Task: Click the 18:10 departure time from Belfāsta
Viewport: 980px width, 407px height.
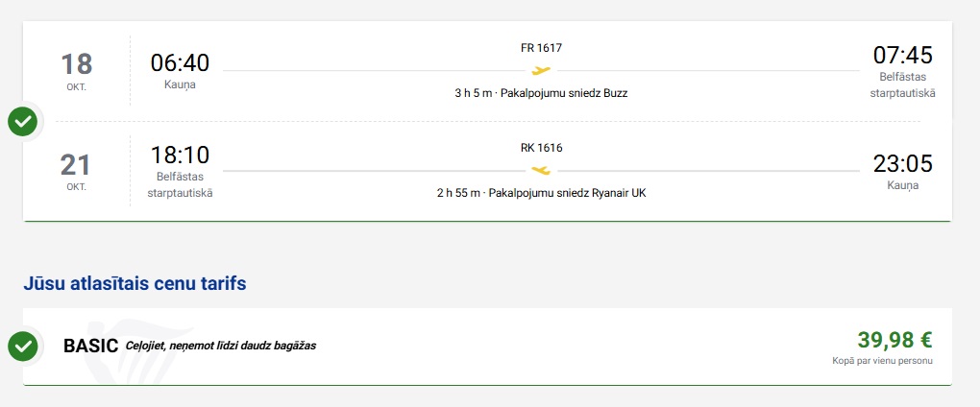Action: 180,156
